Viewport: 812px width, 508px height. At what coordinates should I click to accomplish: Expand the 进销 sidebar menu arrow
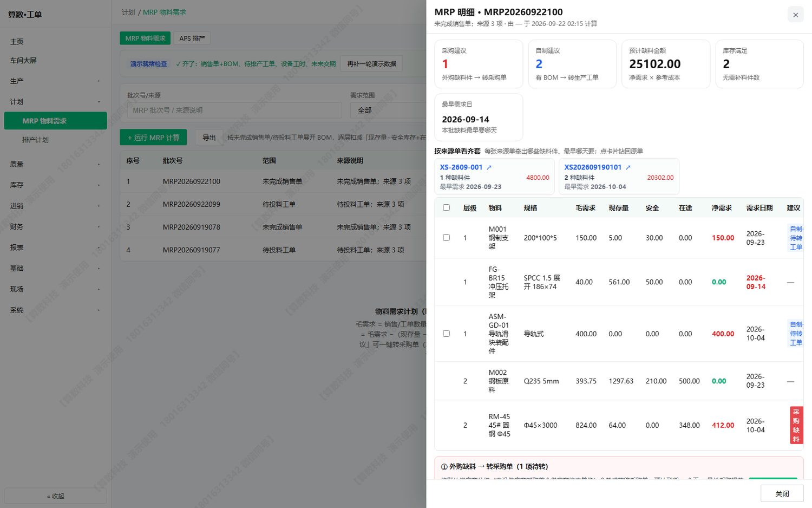click(99, 206)
